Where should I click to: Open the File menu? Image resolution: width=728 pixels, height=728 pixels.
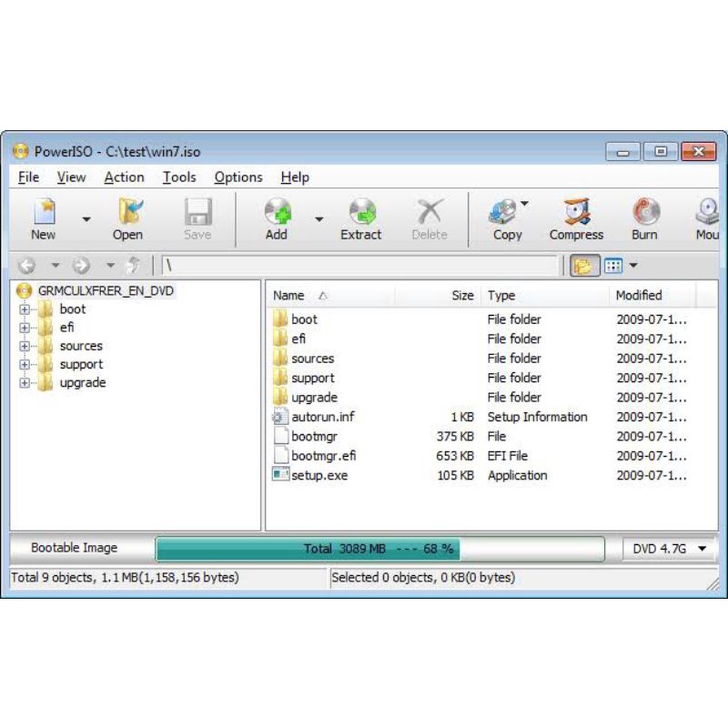(28, 177)
